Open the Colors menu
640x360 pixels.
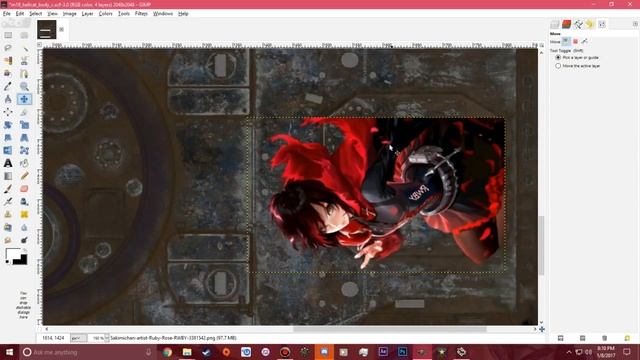pyautogui.click(x=105, y=13)
